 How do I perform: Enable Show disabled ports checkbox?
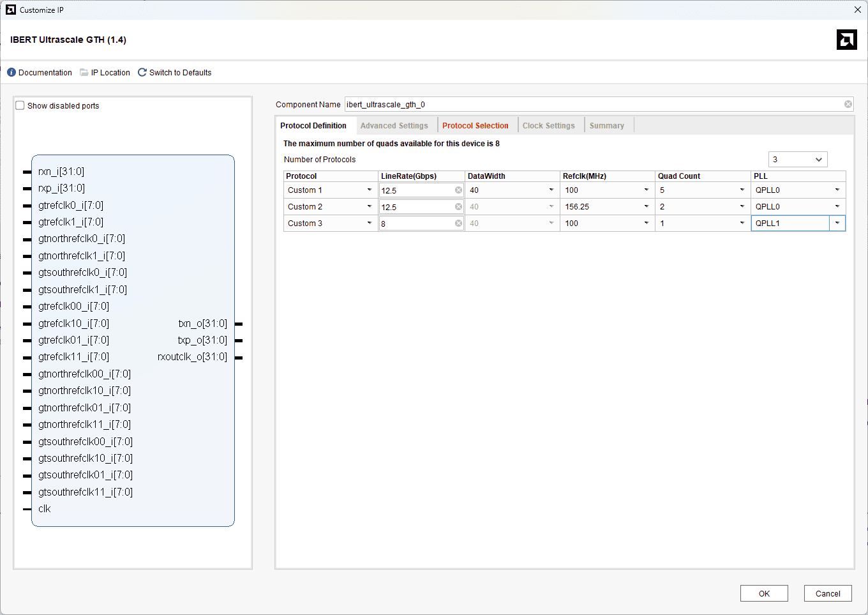coord(20,106)
